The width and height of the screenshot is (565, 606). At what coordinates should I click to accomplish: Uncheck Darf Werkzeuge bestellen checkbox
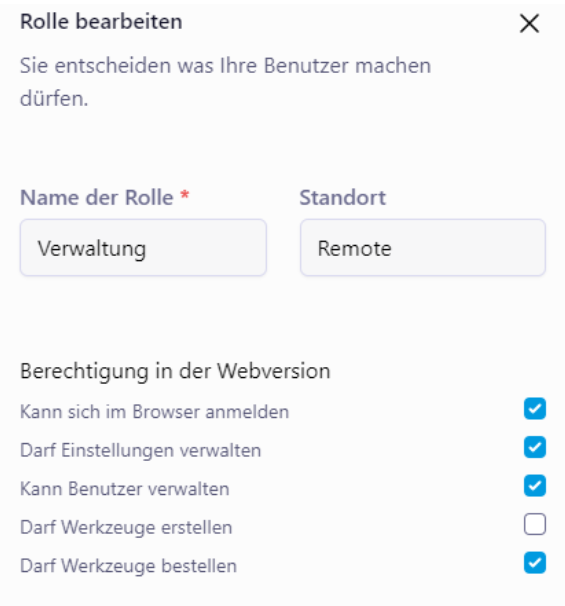[535, 563]
